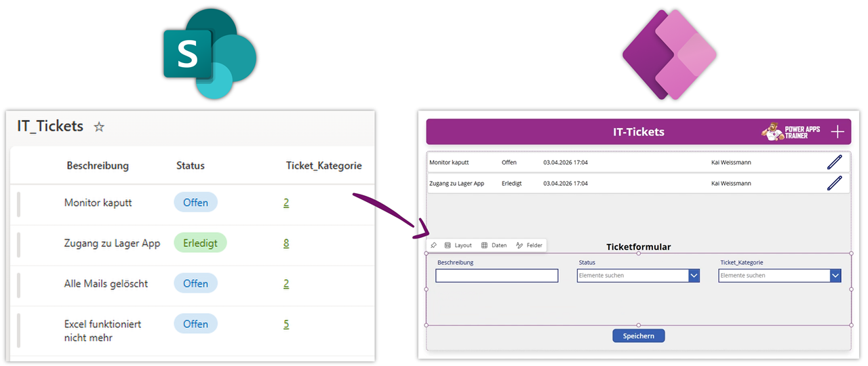Edit the Zugang zu Lager App ticket with the pencil
The height and width of the screenshot is (366, 868).
pyautogui.click(x=834, y=183)
